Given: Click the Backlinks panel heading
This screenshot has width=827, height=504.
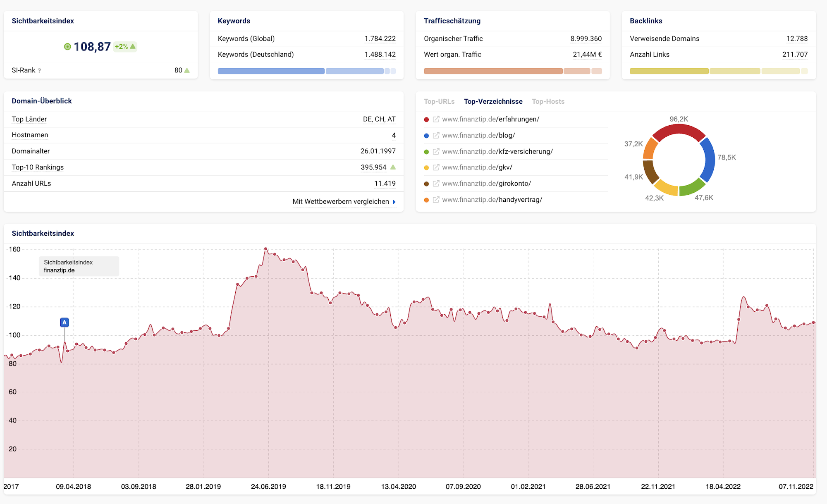Looking at the screenshot, I should click(646, 21).
